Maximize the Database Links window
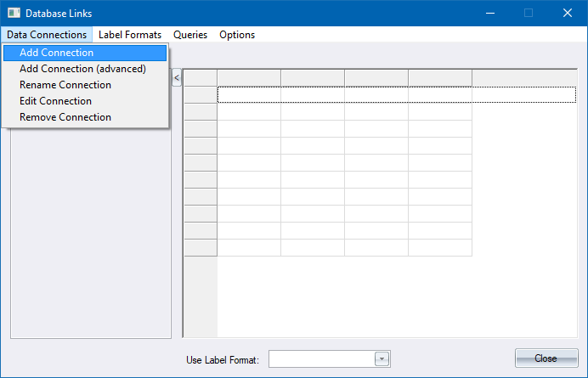Screen dimensions: 588x378 pos(529,14)
